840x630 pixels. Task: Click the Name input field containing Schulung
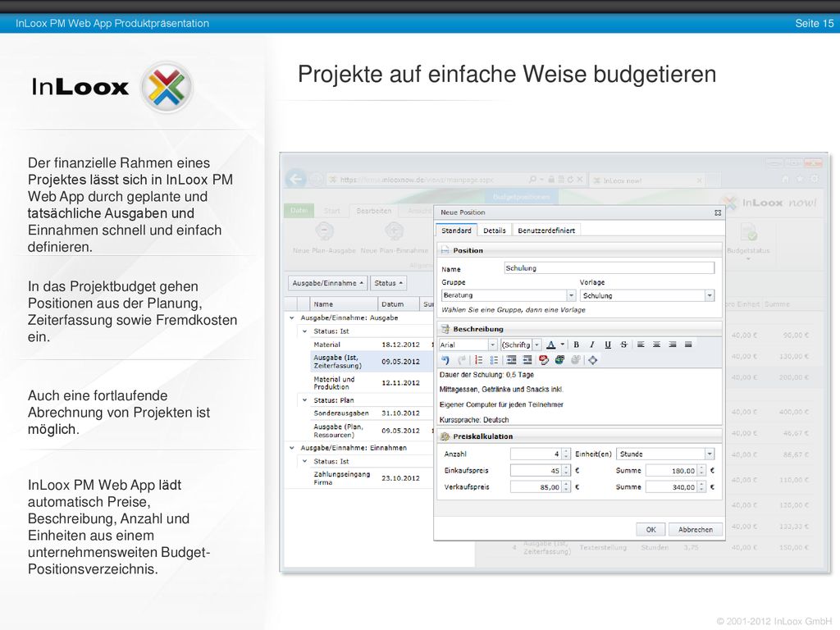(609, 268)
